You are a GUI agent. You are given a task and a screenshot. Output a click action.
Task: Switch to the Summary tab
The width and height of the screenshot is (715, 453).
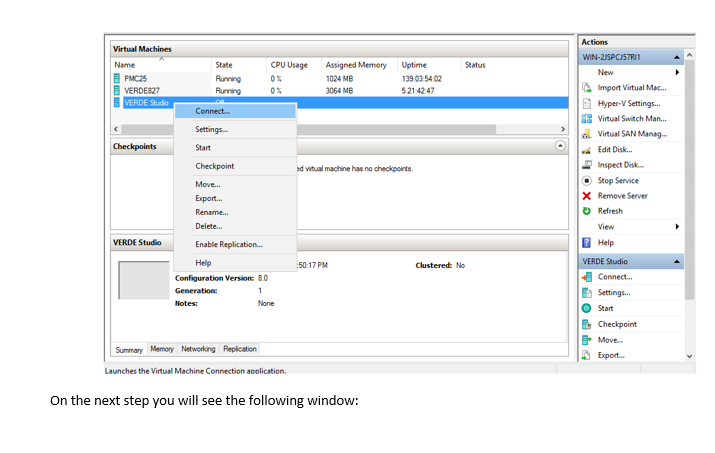129,350
